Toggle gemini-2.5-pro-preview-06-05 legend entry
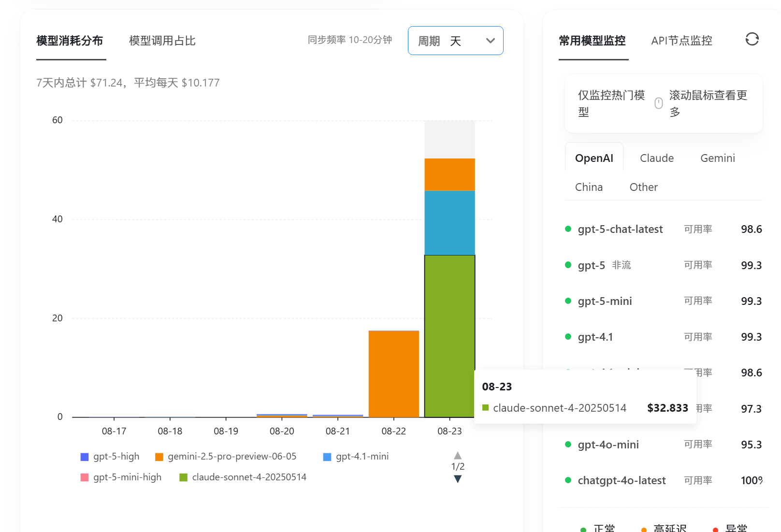This screenshot has width=781, height=532. click(x=226, y=457)
